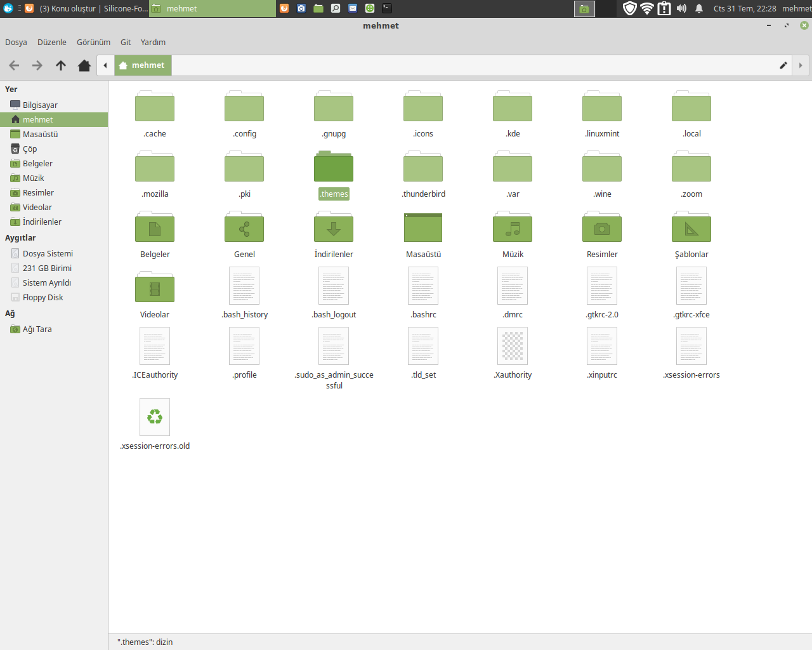The image size is (812, 650).
Task: Open Videolar in the sidebar
Action: (54, 207)
